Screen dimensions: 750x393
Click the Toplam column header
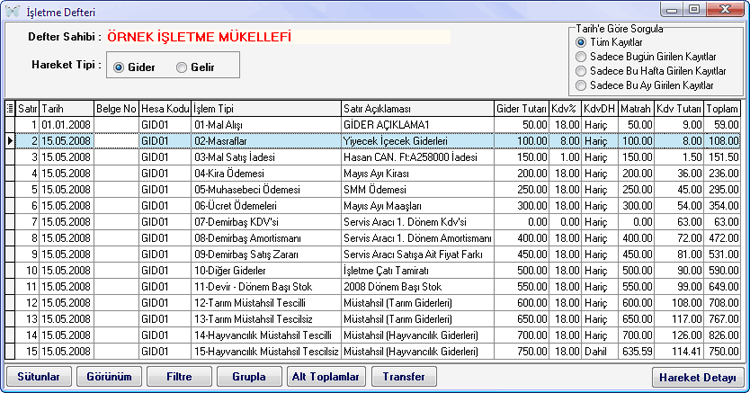click(722, 109)
